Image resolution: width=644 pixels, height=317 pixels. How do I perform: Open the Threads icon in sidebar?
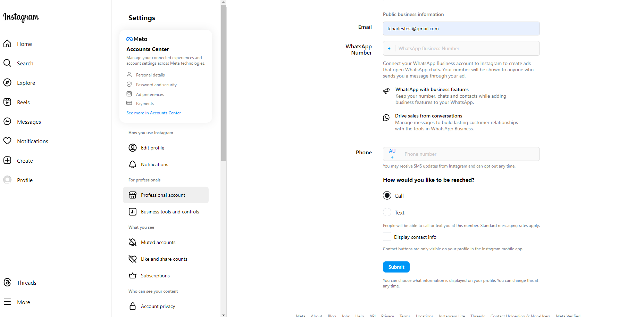click(7, 282)
